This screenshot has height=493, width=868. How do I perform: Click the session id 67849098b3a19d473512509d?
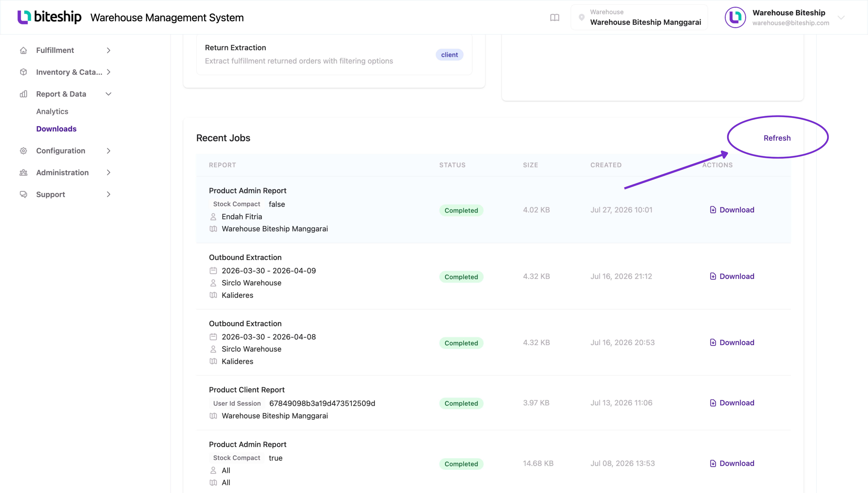click(x=322, y=404)
